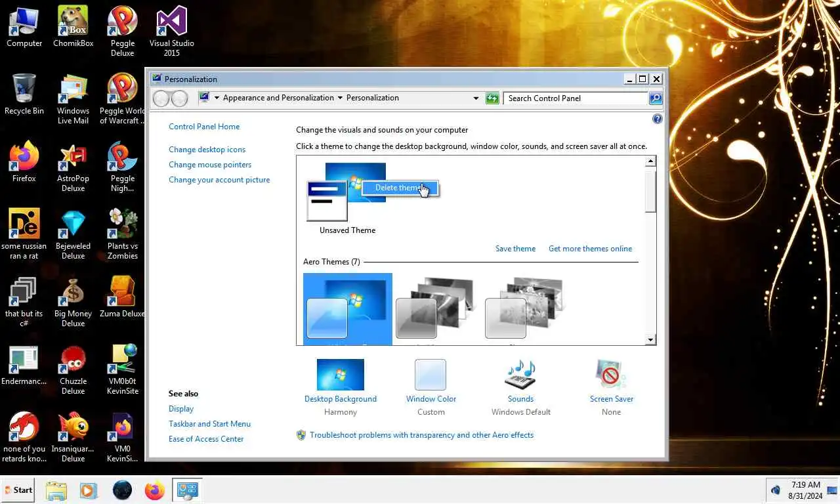Click Get more themes online
840x504 pixels.
[590, 249]
